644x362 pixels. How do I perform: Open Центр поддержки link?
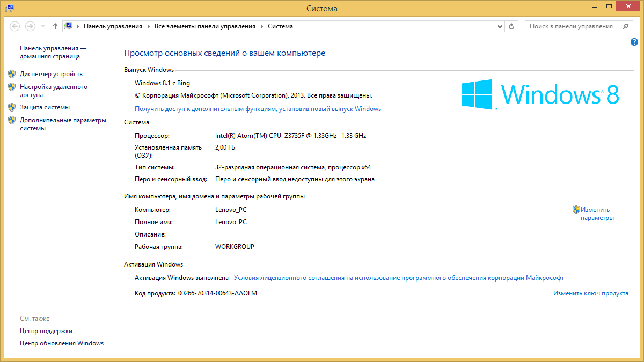[46, 331]
